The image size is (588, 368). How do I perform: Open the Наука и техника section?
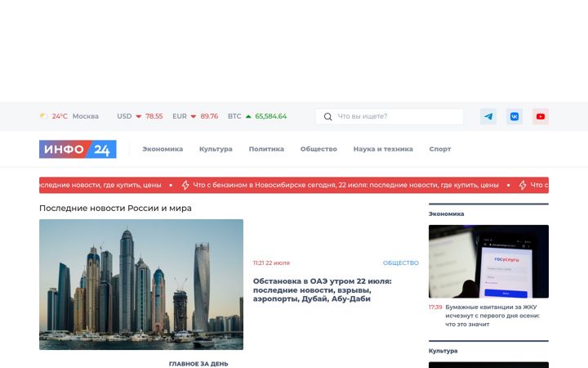[x=383, y=149]
